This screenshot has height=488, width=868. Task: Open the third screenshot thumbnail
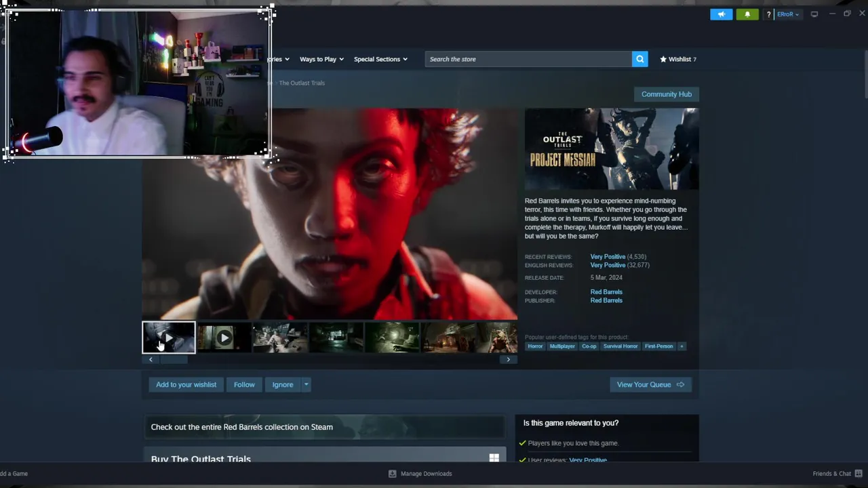pos(280,338)
